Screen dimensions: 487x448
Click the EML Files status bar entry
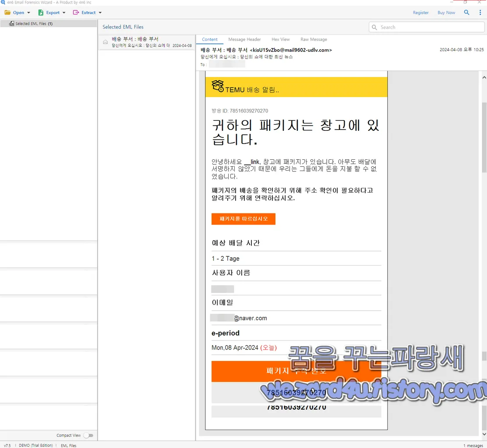(69, 445)
